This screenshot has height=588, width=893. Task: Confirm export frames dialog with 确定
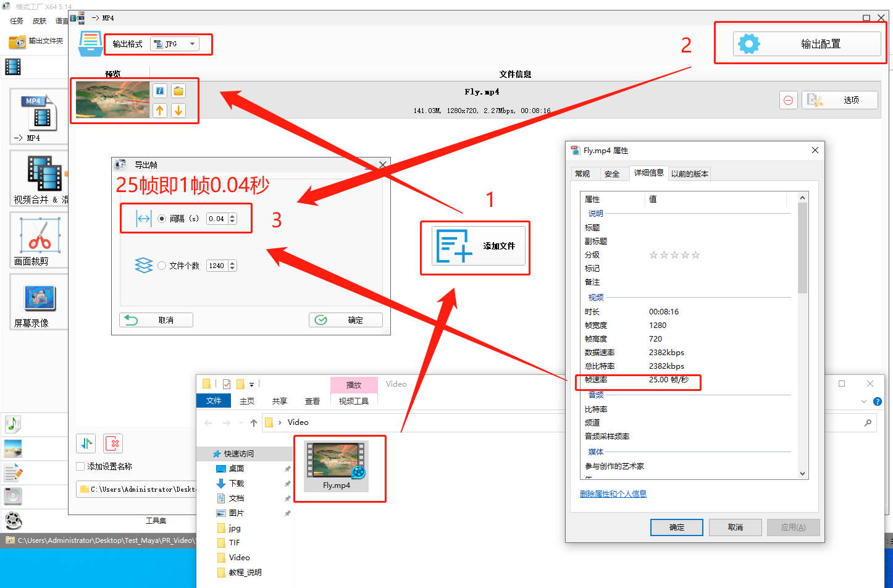346,320
